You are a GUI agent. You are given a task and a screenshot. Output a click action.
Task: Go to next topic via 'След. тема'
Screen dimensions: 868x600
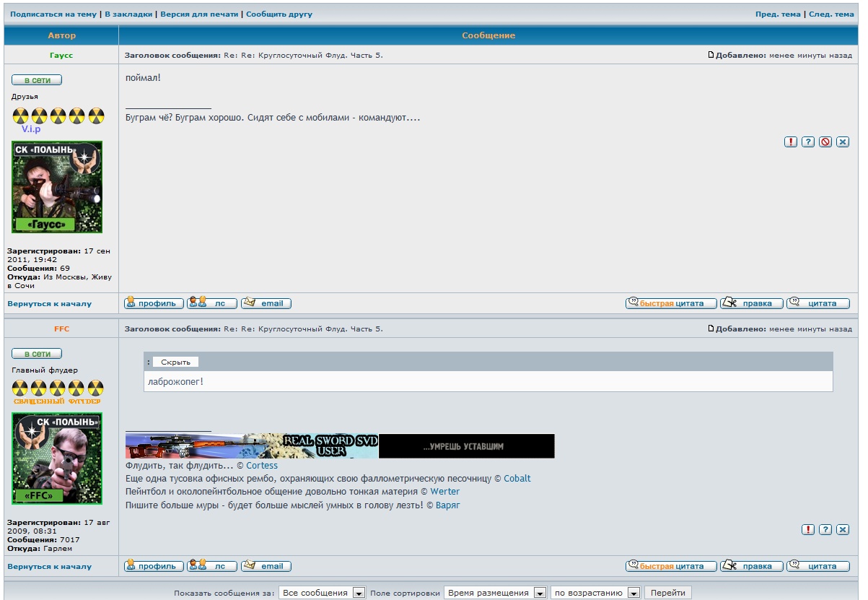[x=831, y=14]
